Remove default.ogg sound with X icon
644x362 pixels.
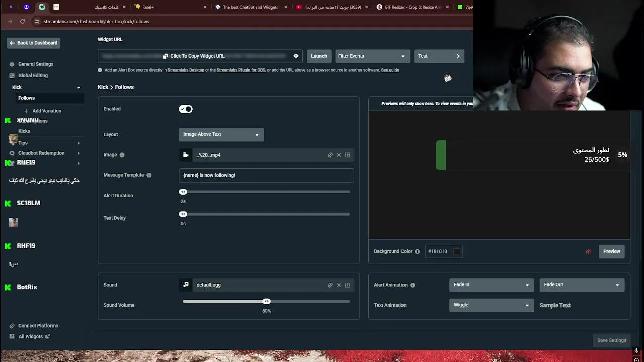[339, 285]
